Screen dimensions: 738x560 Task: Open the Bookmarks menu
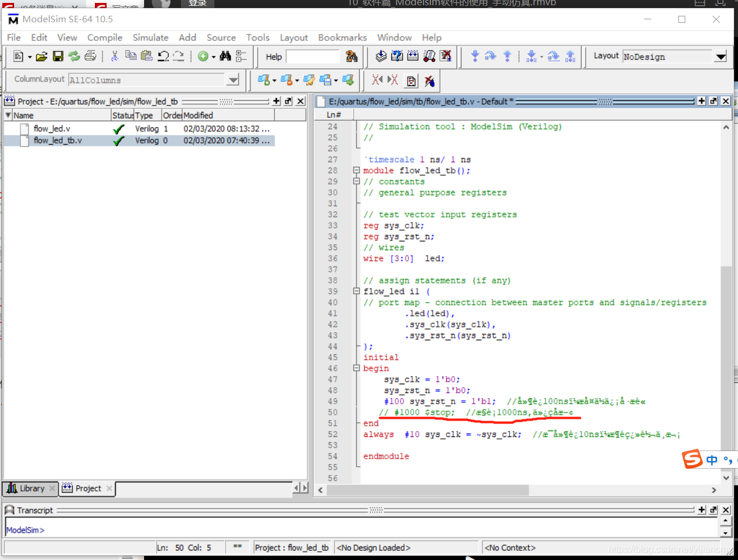point(342,37)
